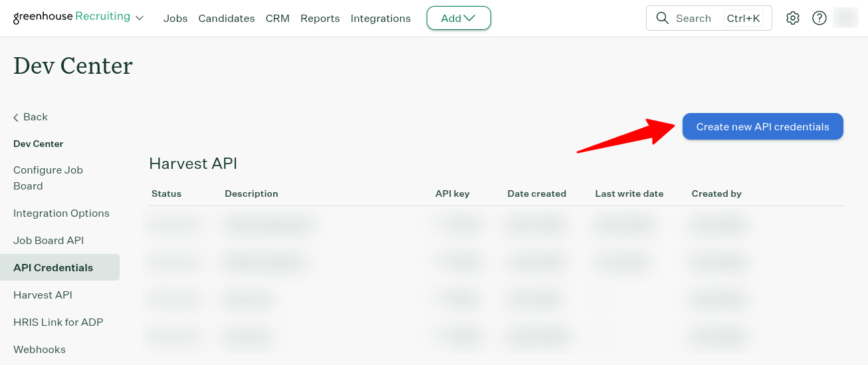This screenshot has width=868, height=365.
Task: Open Integration Options in sidebar
Action: (x=61, y=213)
